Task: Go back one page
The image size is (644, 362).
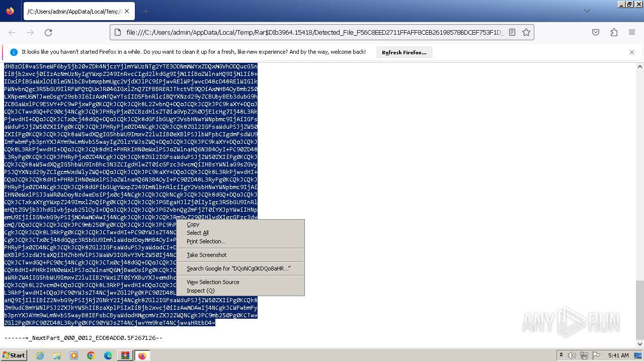Action: (12, 32)
